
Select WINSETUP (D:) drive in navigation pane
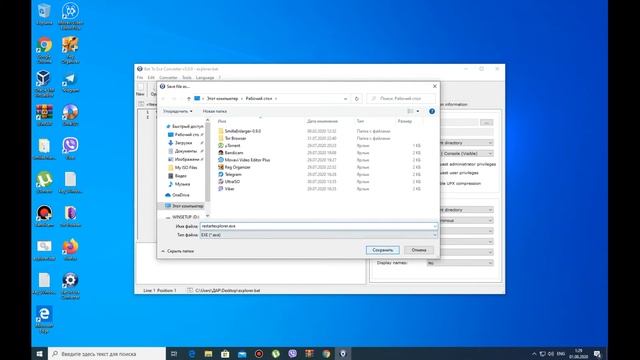point(182,217)
